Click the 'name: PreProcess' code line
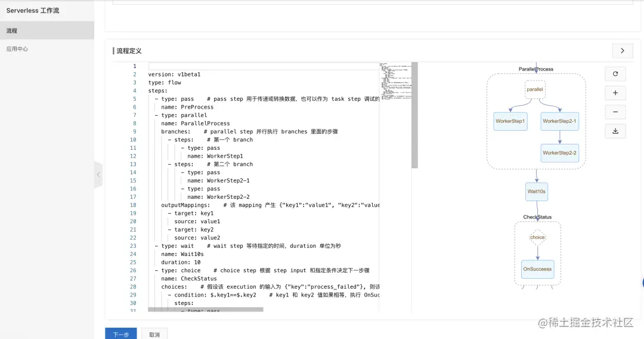The height and width of the screenshot is (339, 644). [187, 107]
